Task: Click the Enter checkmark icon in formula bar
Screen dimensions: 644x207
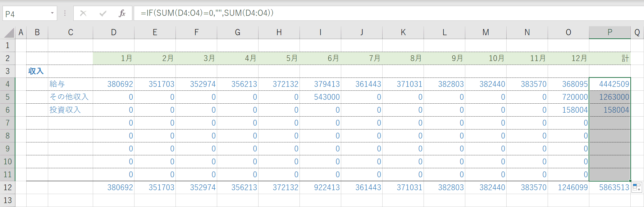Action: tap(103, 14)
